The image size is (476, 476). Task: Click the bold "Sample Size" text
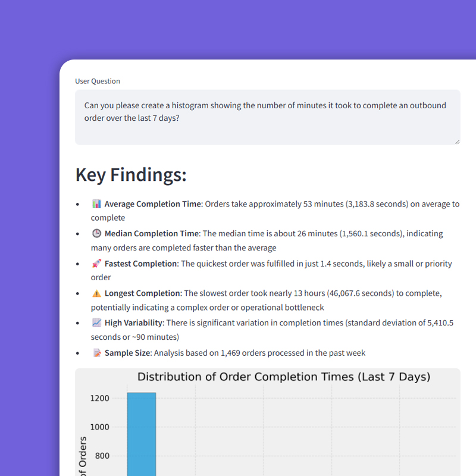pyautogui.click(x=127, y=353)
